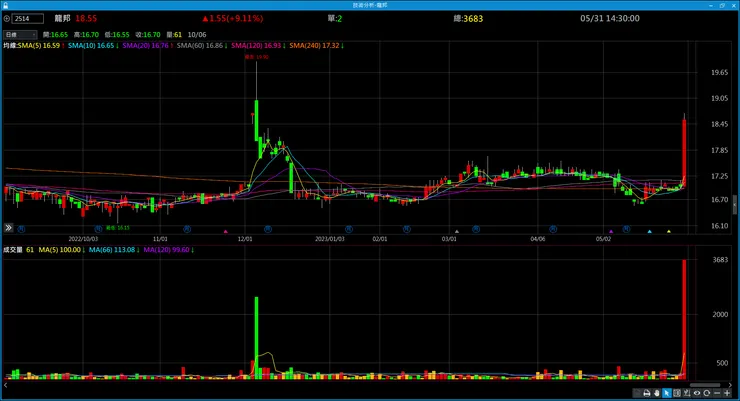740x401 pixels.
Task: Click the gray triangle marker near 03/01
Action: (457, 231)
